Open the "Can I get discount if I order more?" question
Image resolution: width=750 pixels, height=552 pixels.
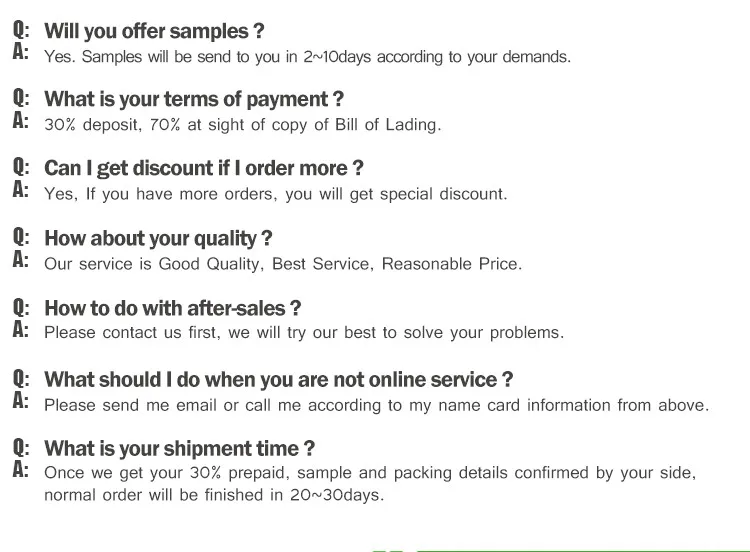[x=204, y=168]
